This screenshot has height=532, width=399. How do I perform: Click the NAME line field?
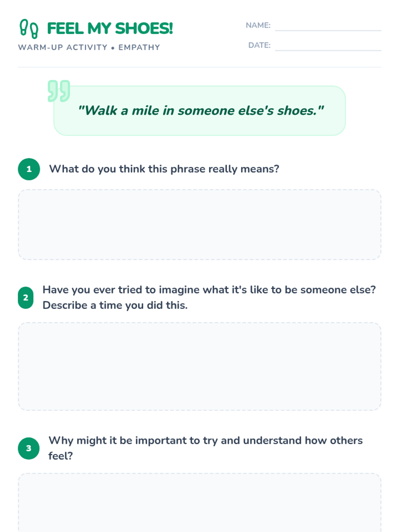click(328, 26)
